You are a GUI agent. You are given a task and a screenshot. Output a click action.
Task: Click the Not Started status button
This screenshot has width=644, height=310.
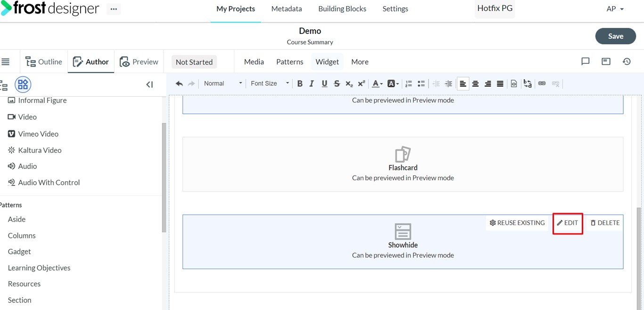click(x=194, y=62)
